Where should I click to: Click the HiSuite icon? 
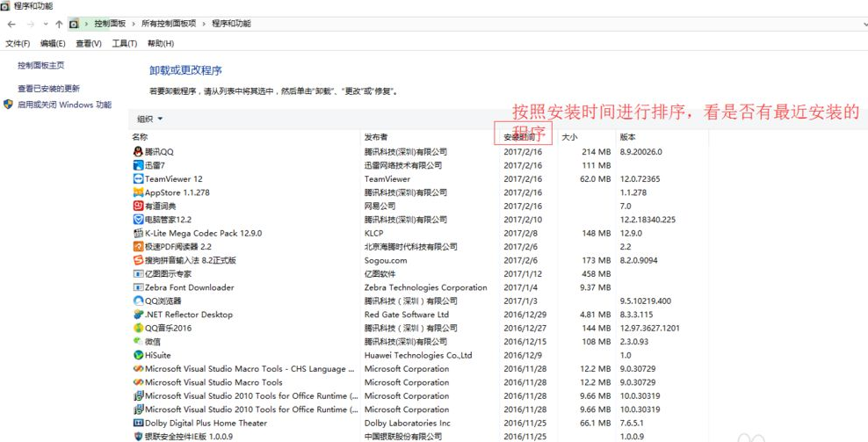tap(139, 355)
